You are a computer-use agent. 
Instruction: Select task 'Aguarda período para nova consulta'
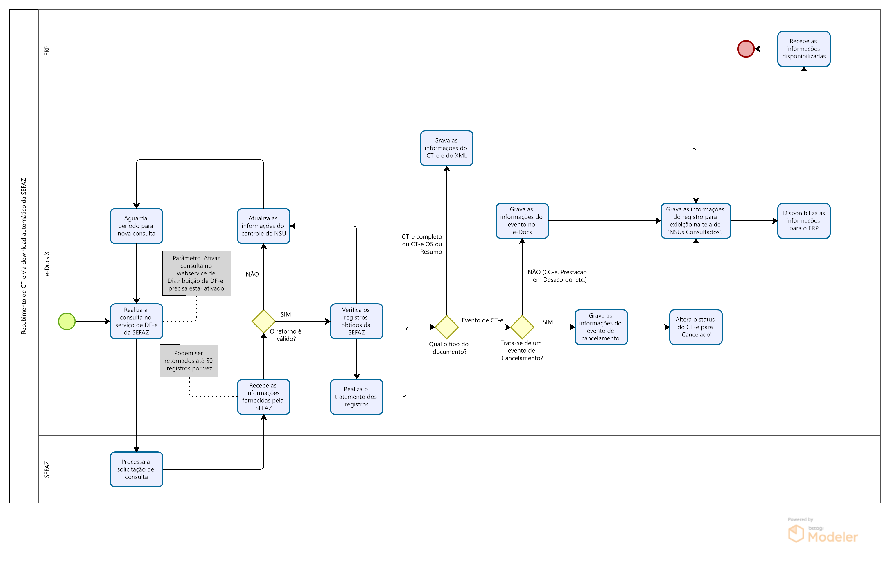click(x=137, y=226)
